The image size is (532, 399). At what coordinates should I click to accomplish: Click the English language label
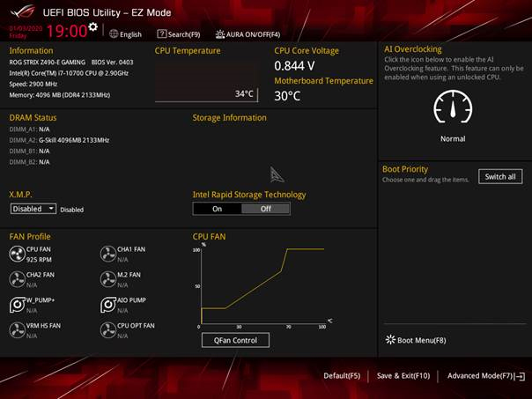[x=130, y=34]
